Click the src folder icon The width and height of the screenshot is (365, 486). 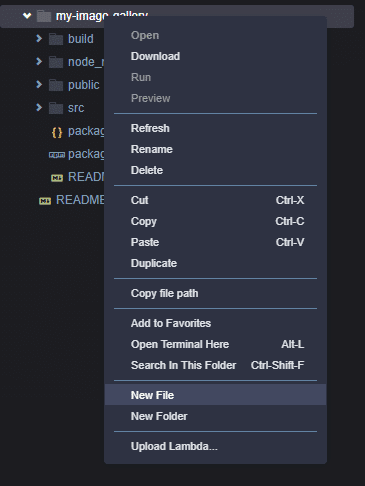(56, 108)
